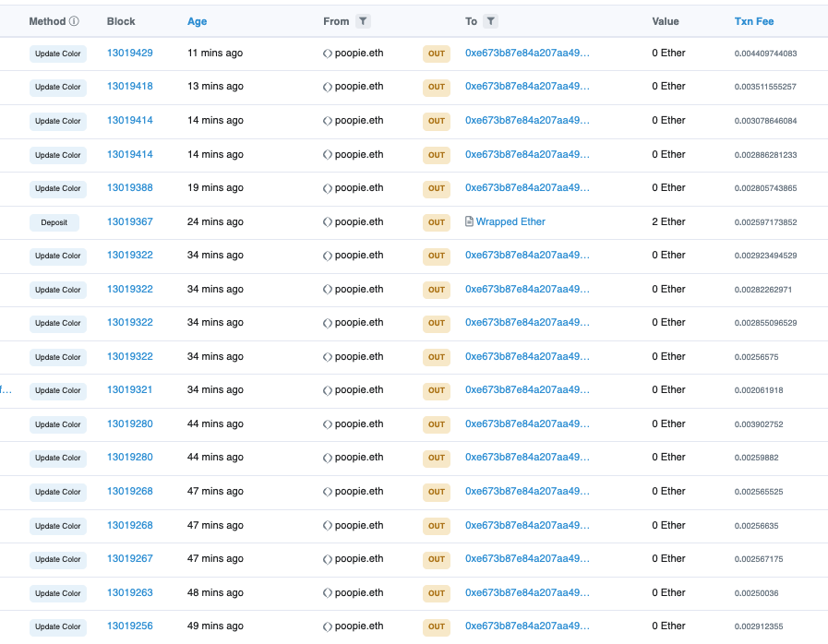Click the '49 mins ago' age cell
The width and height of the screenshot is (828, 644).
[x=215, y=626]
